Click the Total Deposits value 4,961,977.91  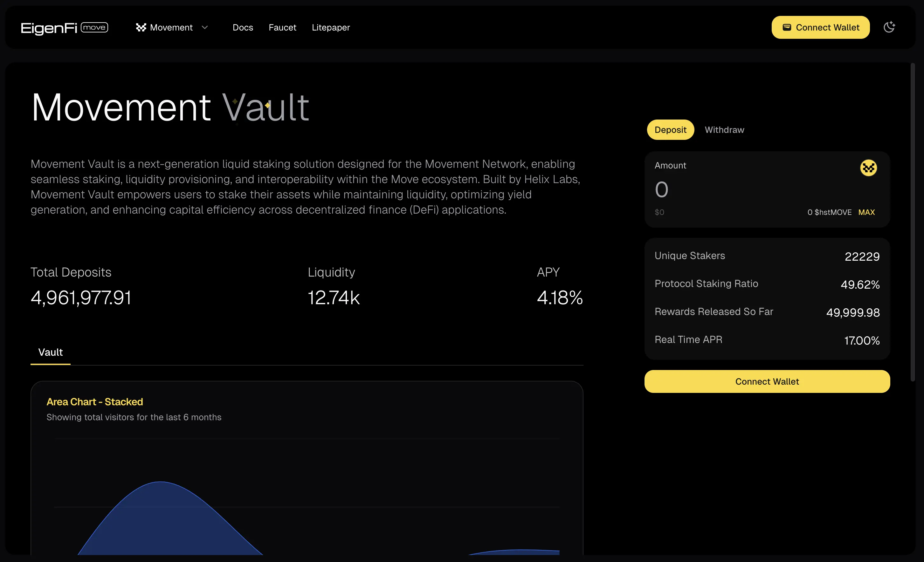point(81,298)
